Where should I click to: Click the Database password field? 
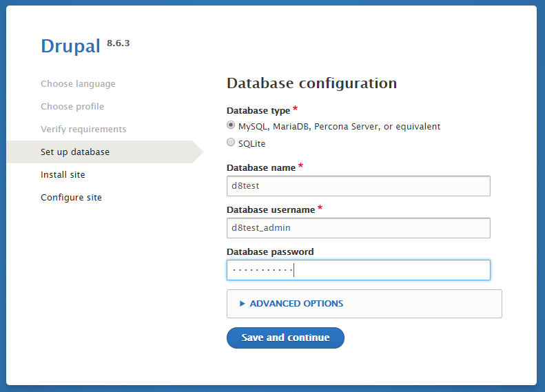[358, 270]
